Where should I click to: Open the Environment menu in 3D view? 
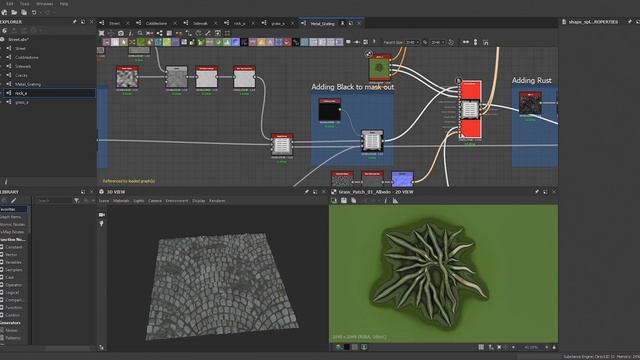coord(177,201)
